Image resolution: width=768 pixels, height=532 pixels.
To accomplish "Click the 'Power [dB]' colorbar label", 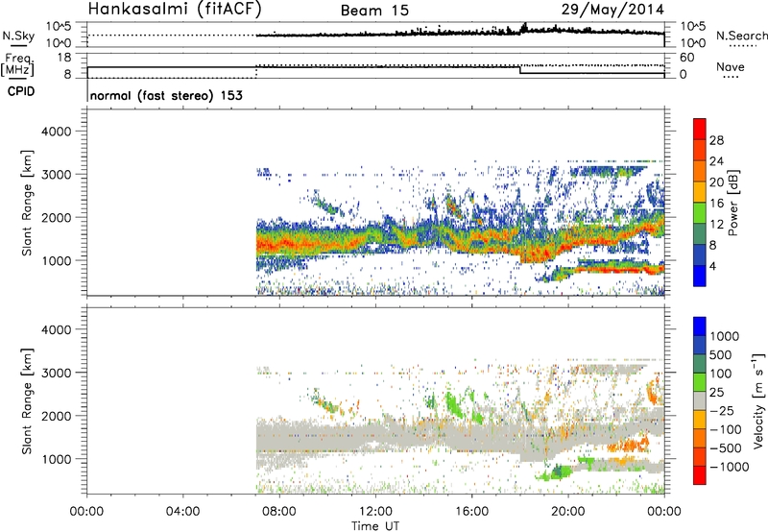I will 732,203.
